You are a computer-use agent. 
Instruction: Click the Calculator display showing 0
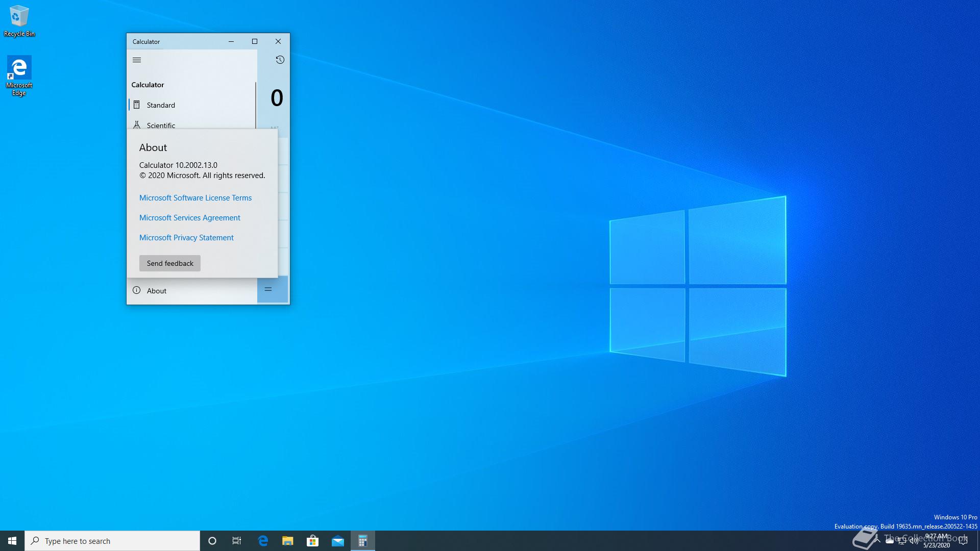[277, 98]
